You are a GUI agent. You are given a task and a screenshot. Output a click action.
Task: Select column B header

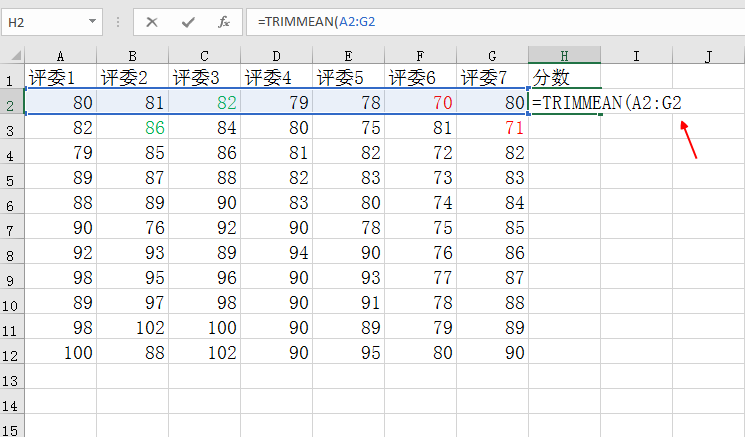133,56
